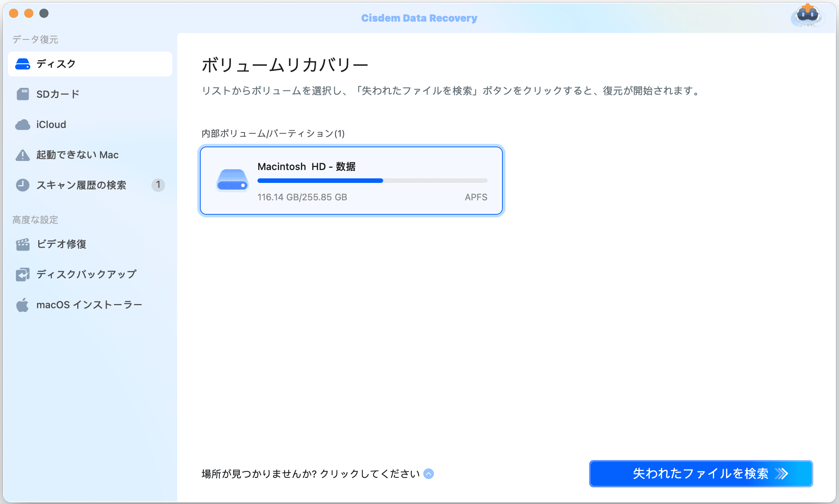Open the iCloud recovery section
Screen dimensions: 839x504
(51, 125)
